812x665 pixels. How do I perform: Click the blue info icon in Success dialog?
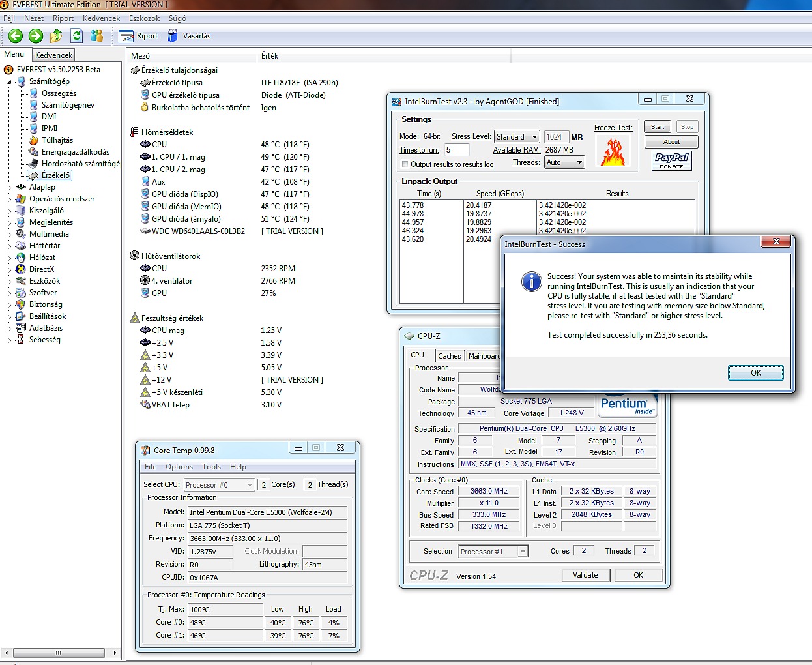pyautogui.click(x=532, y=282)
